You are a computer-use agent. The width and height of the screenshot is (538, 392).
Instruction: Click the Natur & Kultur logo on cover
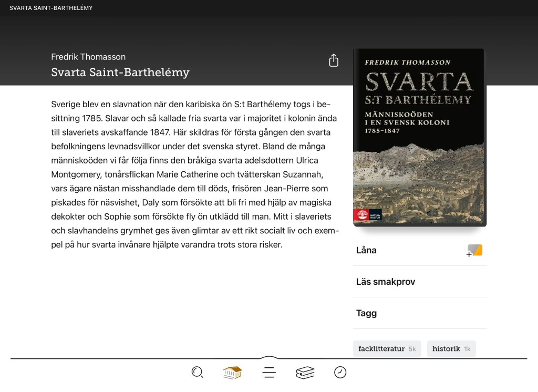point(367,214)
